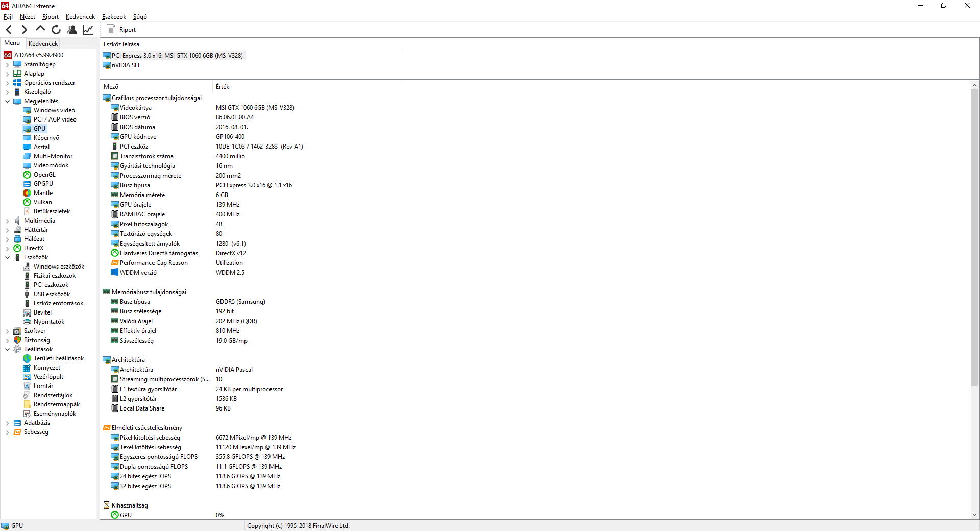Select the Vezérlőpult icon
The image size is (980, 531).
27,377
